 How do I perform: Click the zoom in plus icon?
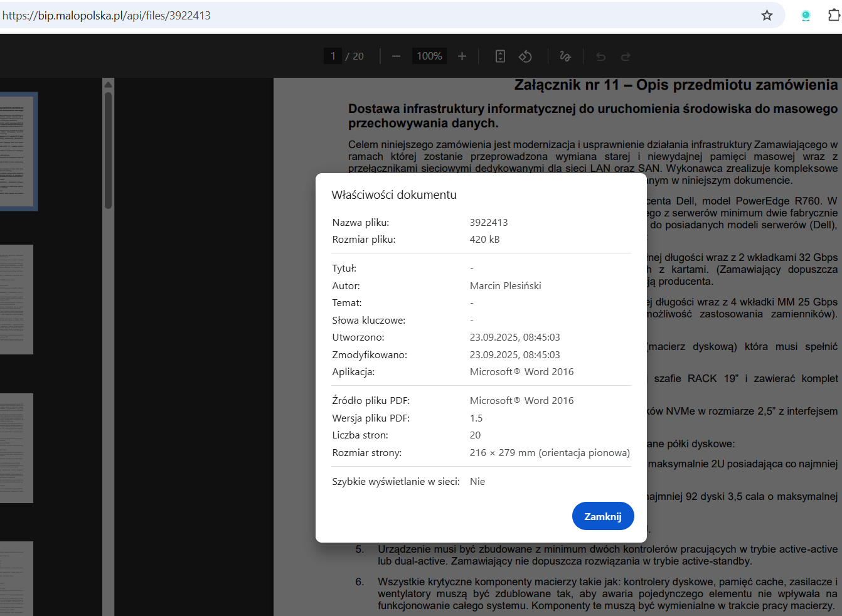[x=462, y=56]
